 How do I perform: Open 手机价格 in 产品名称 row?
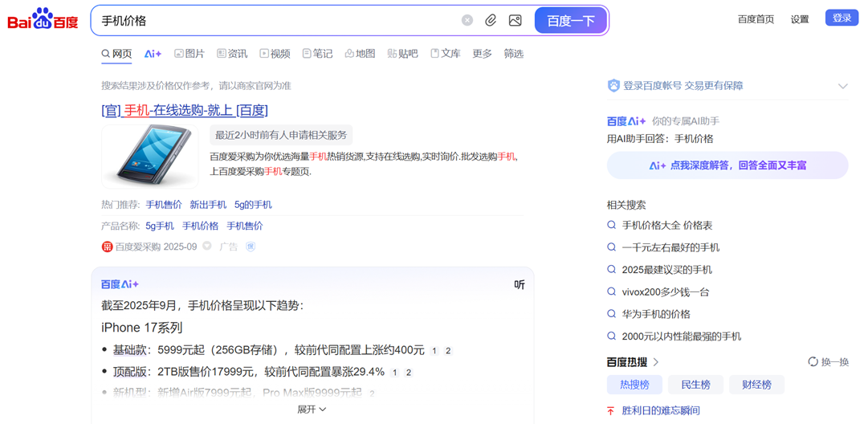[201, 226]
